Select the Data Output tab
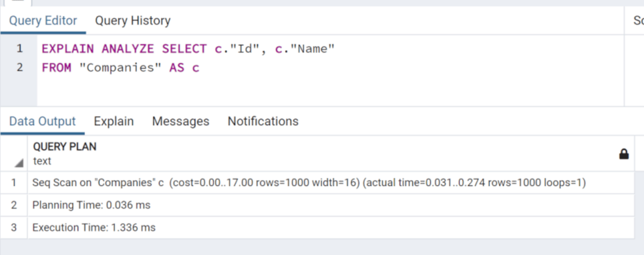The image size is (644, 255). pos(43,122)
